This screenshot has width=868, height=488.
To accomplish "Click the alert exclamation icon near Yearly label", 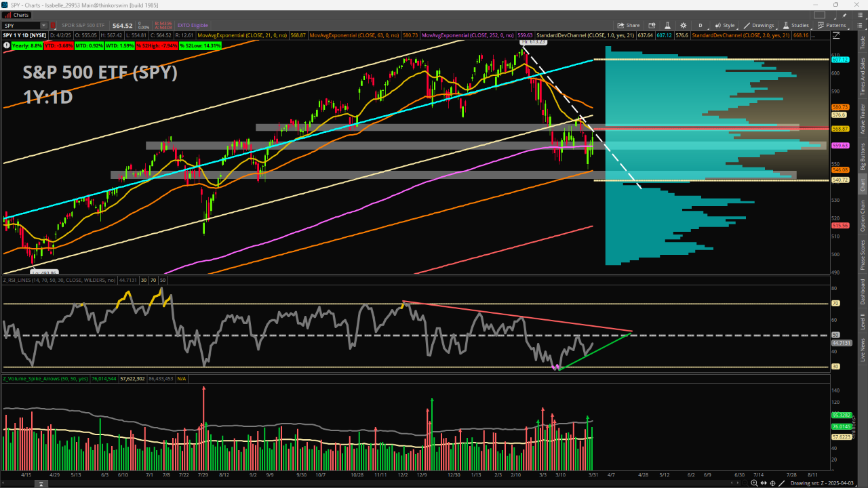I will click(x=7, y=45).
